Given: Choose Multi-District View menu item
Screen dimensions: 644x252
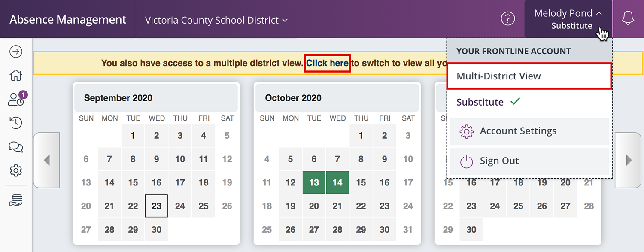Looking at the screenshot, I should [x=529, y=76].
